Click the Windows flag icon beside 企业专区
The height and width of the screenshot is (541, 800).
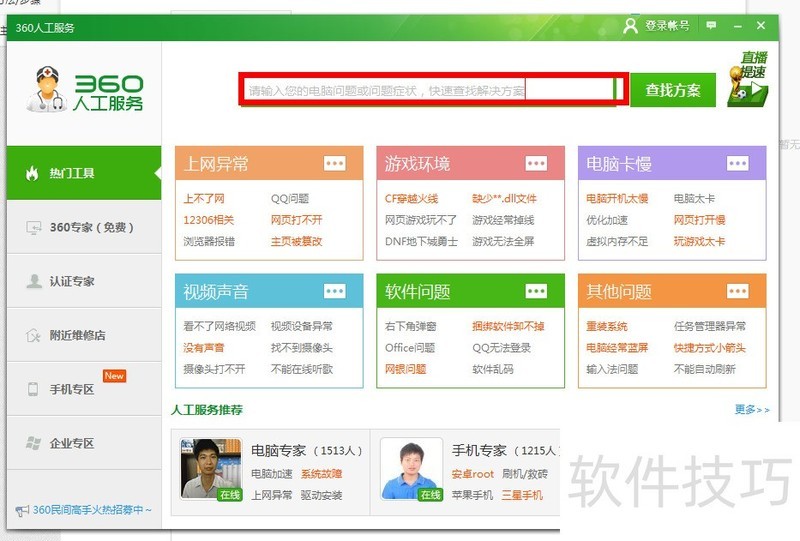pyautogui.click(x=33, y=443)
